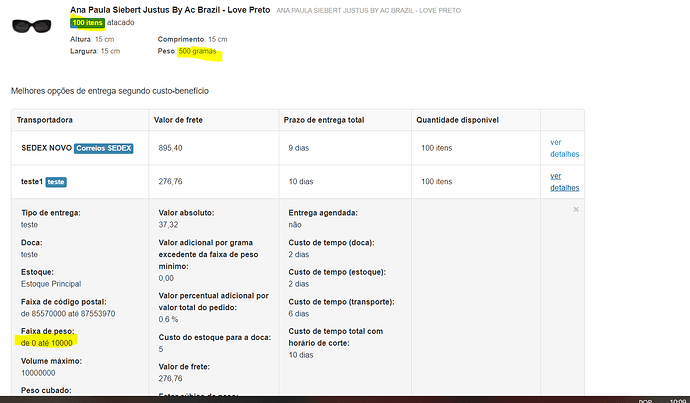Select the Comprimento 15 cm value
Screen dimensions: 690x403
click(217, 39)
